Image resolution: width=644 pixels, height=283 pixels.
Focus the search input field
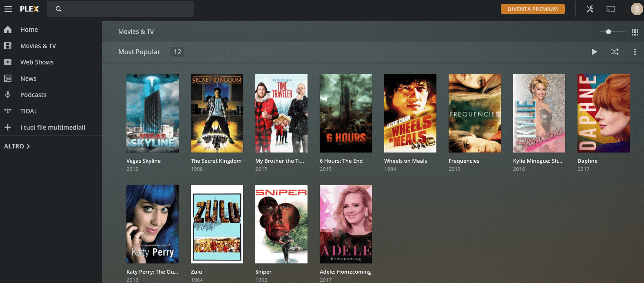pos(120,9)
